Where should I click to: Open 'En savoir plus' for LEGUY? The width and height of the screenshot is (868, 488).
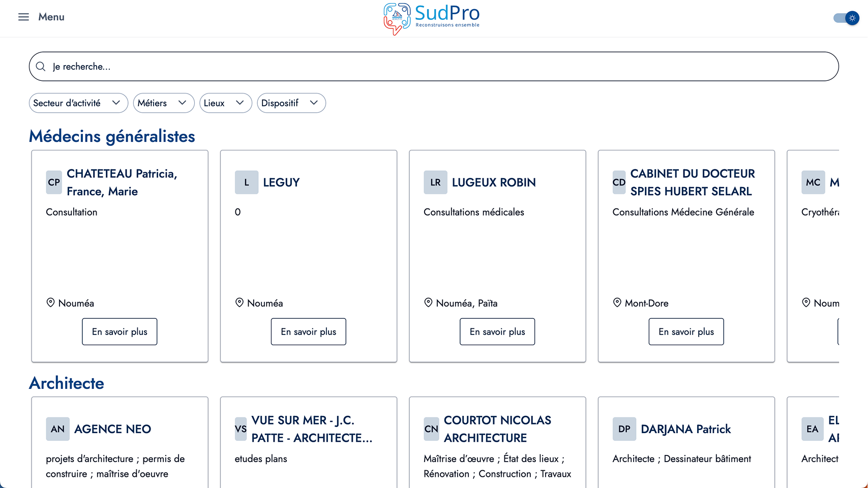[309, 332]
